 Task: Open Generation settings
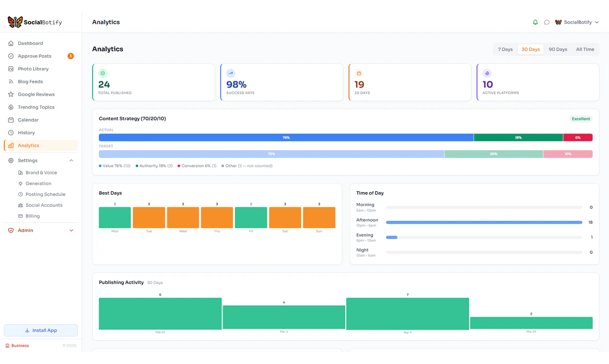tap(38, 183)
